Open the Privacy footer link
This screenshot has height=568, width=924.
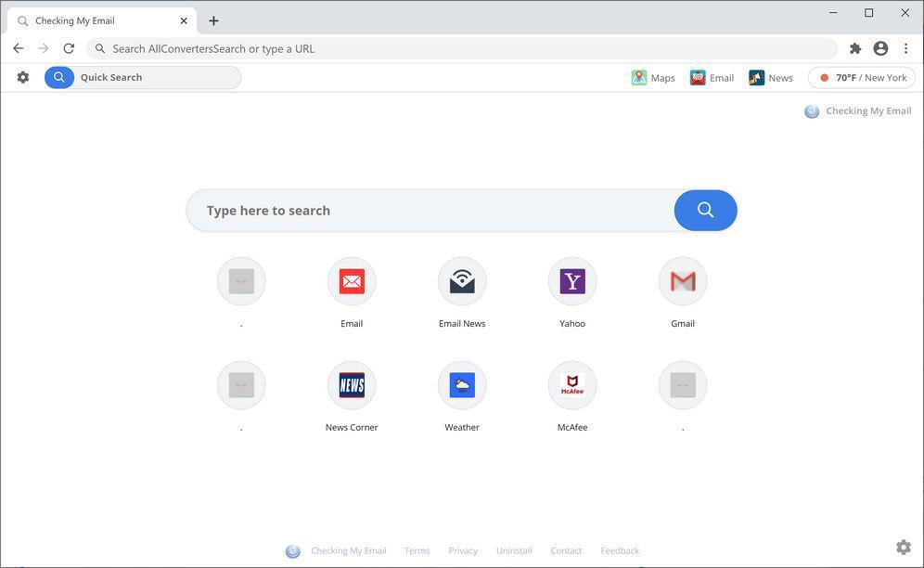point(463,551)
